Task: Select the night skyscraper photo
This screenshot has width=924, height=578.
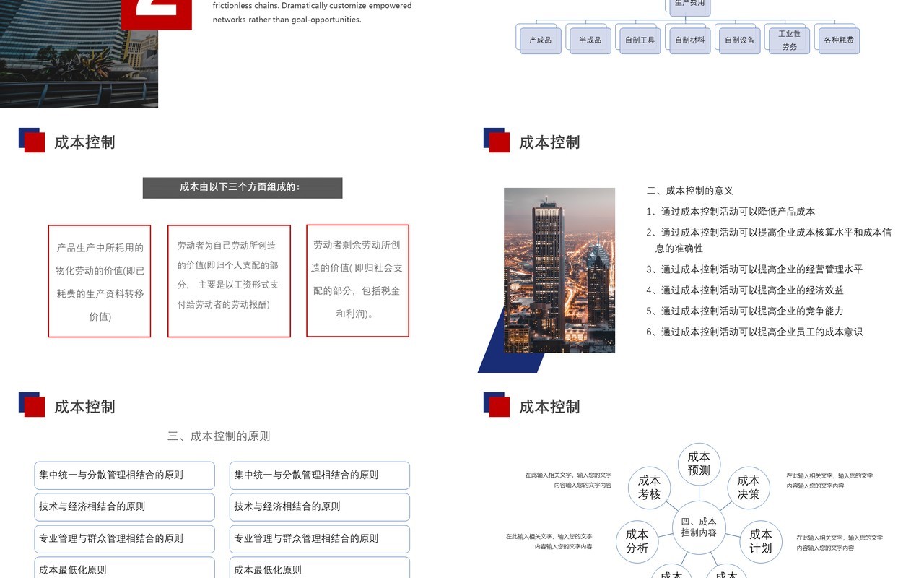Action: 559,270
